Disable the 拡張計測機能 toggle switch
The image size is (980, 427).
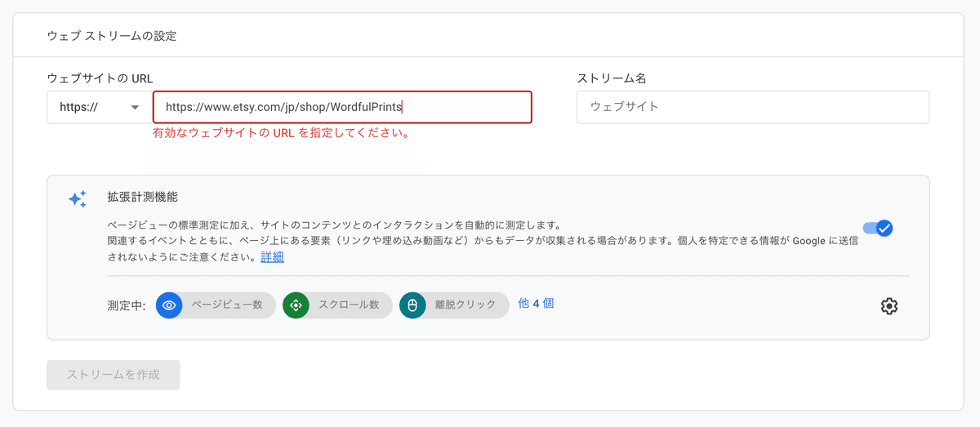pos(878,228)
